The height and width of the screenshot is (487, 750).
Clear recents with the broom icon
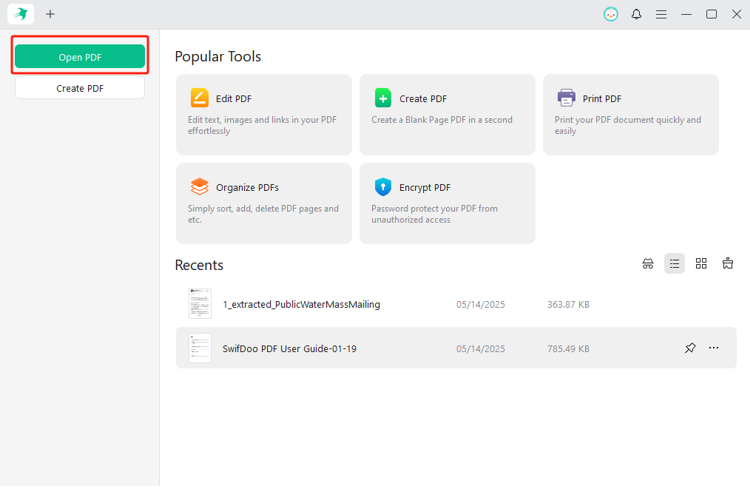point(728,263)
